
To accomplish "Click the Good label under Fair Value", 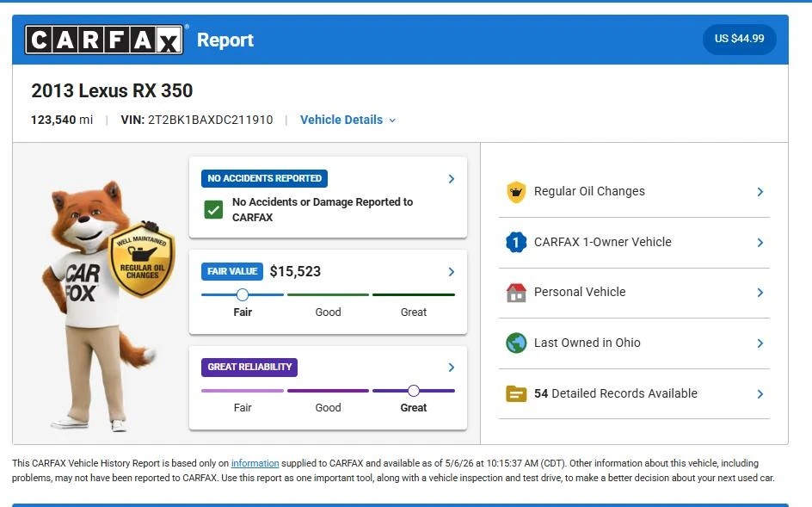I will pyautogui.click(x=328, y=312).
